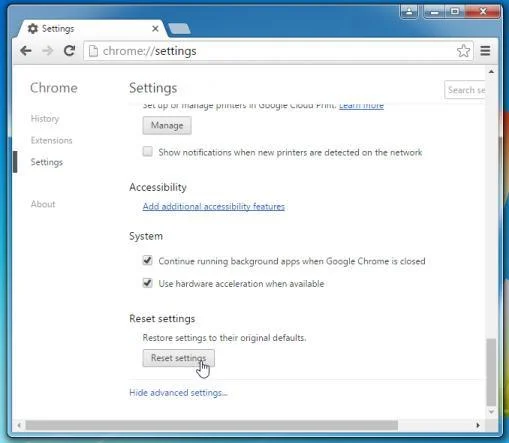Open the Chrome hamburger menu

(x=485, y=51)
